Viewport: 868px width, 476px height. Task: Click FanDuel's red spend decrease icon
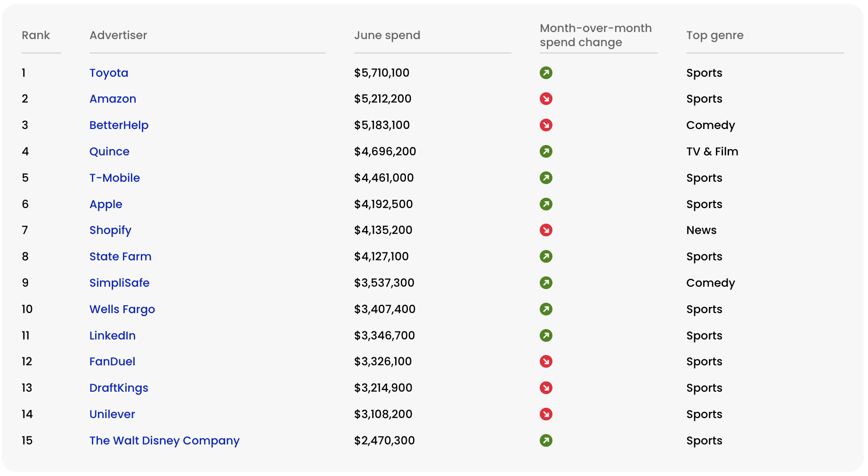coord(546,362)
